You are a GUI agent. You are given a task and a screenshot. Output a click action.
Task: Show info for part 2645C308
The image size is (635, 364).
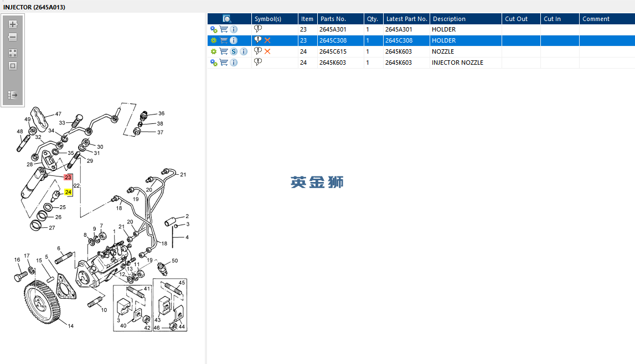point(234,40)
